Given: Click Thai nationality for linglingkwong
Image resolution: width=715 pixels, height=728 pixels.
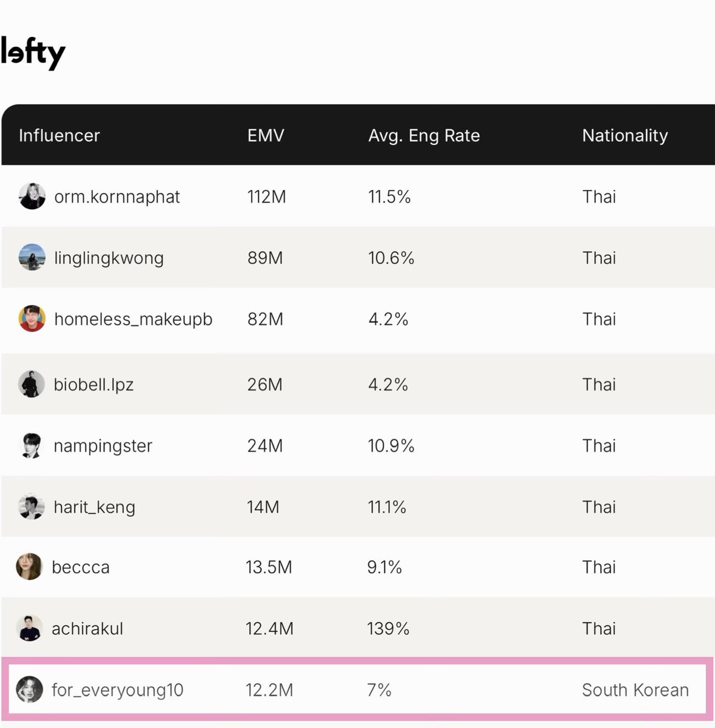Looking at the screenshot, I should click(x=599, y=258).
